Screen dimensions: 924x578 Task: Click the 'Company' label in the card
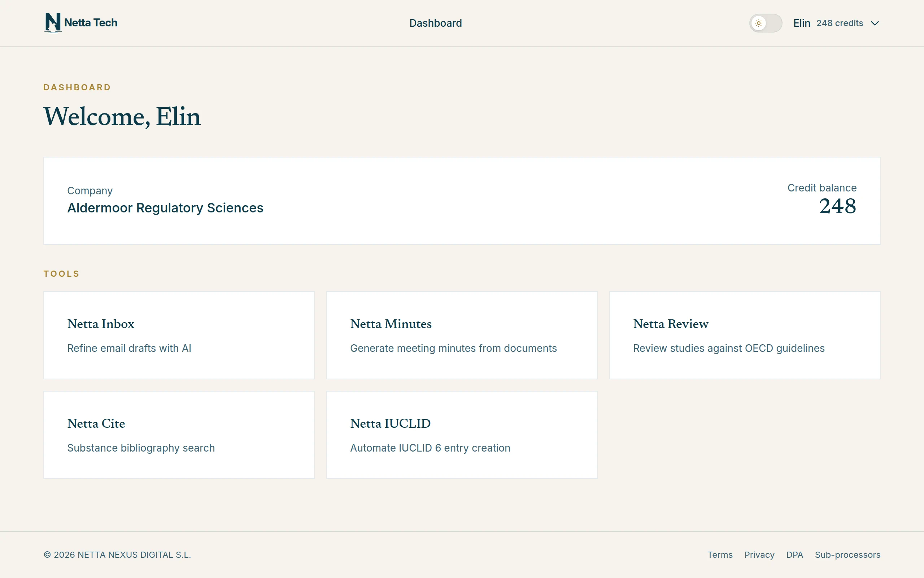(90, 191)
